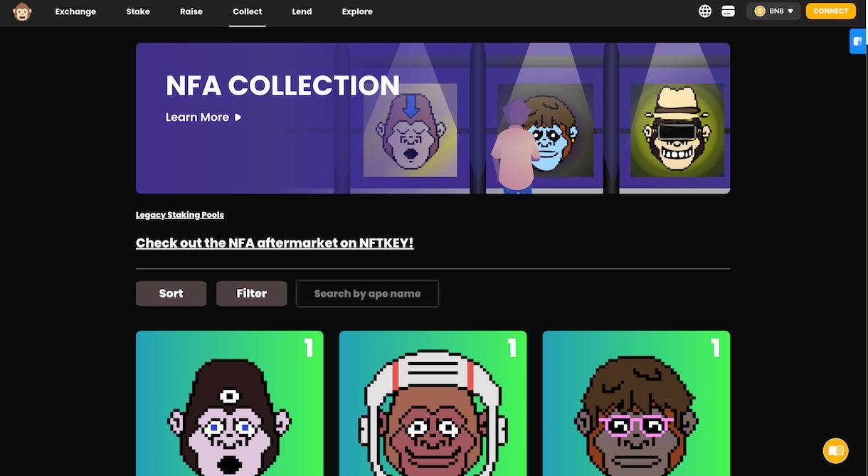
Task: Click the Learn More play arrow
Action: point(238,117)
